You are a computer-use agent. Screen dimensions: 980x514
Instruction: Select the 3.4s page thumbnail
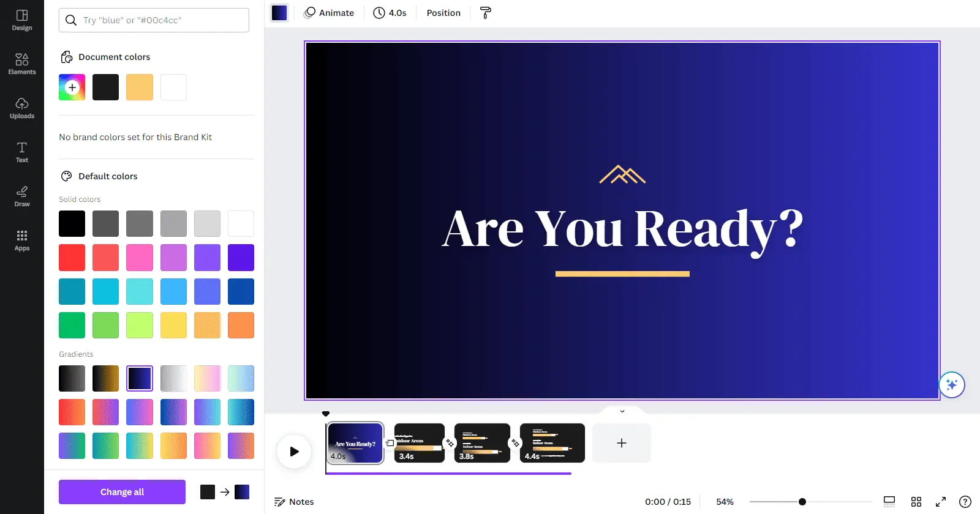[419, 443]
